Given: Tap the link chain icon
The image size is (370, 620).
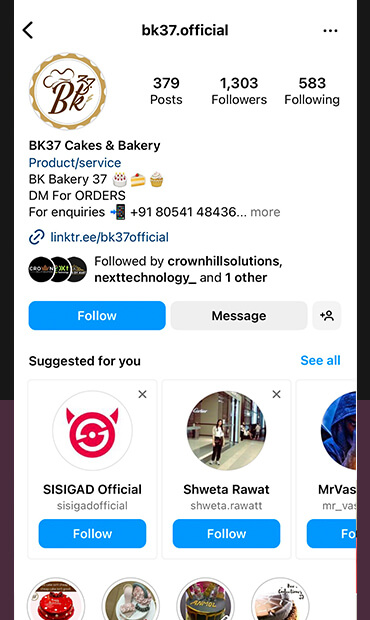Looking at the screenshot, I should (x=36, y=237).
